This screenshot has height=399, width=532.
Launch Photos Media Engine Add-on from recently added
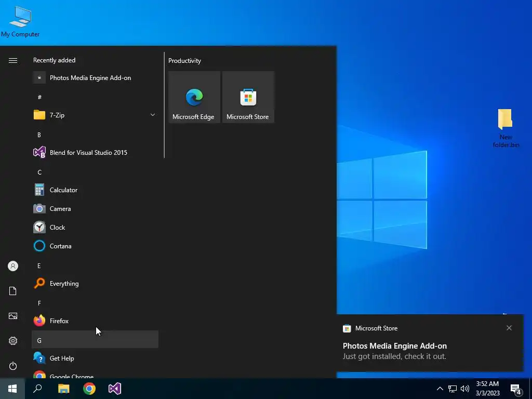[x=95, y=78]
